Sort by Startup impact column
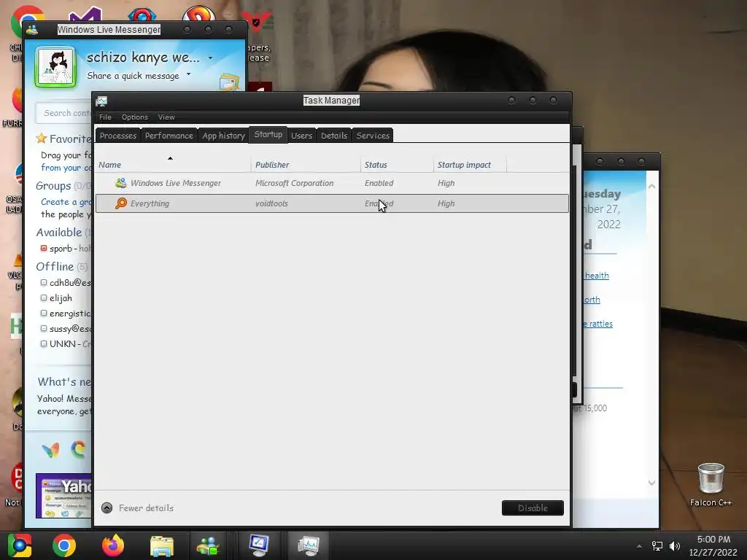The height and width of the screenshot is (560, 747). pyautogui.click(x=471, y=165)
